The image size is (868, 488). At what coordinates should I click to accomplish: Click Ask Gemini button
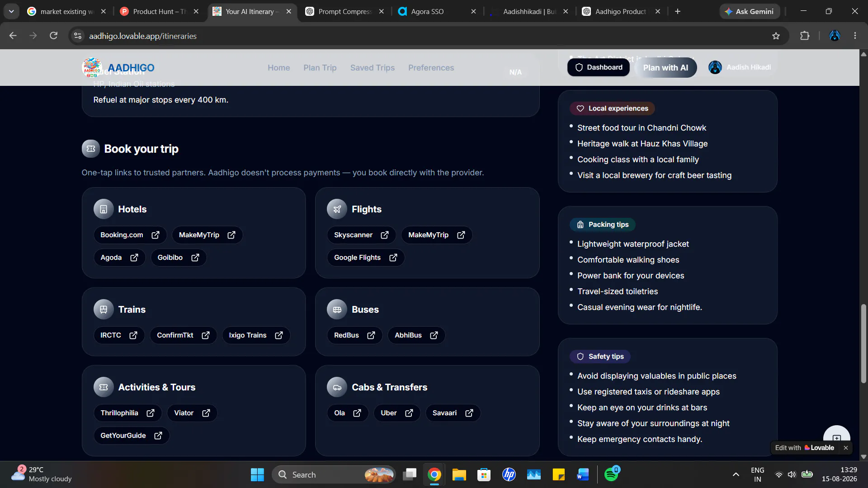pos(750,11)
